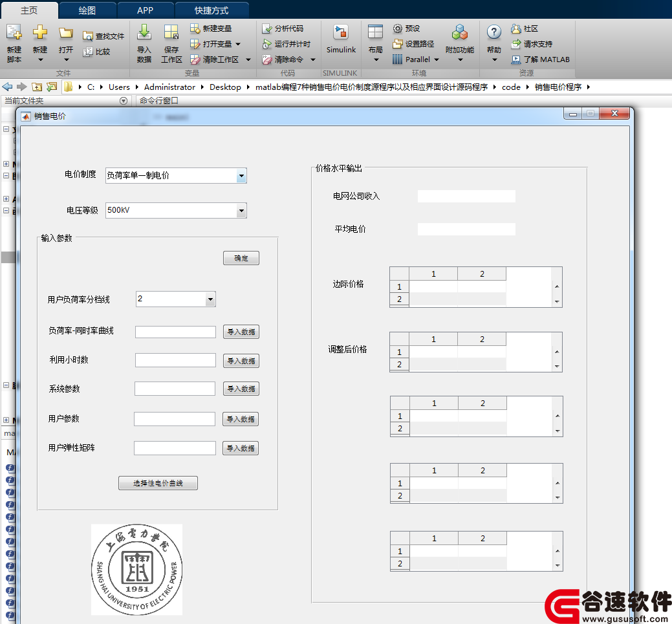Click 'Administrator' in the address path

(x=169, y=87)
